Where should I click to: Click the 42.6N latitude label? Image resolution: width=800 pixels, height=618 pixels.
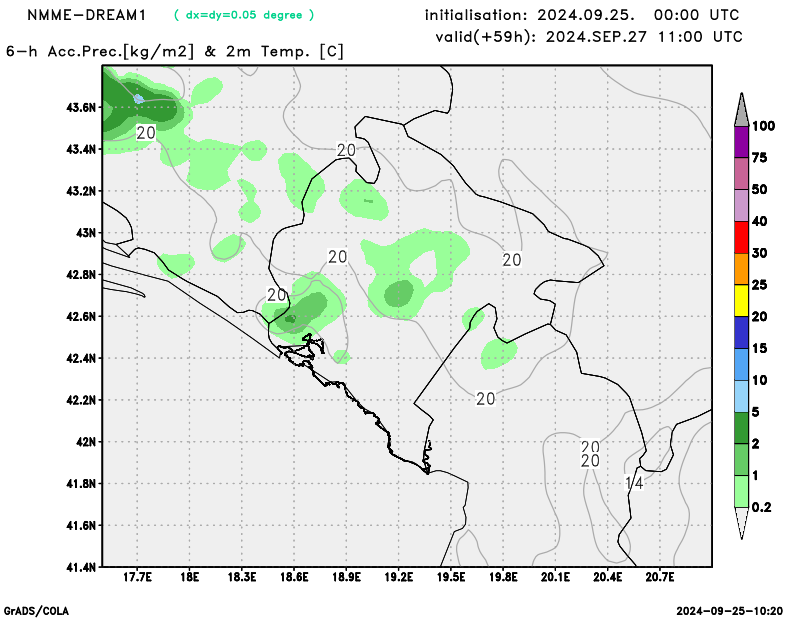pos(81,316)
